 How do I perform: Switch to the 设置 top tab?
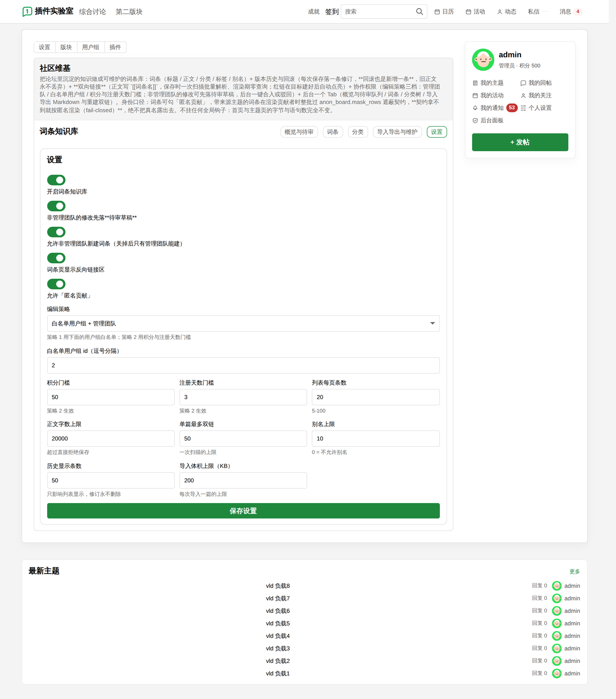coord(45,47)
